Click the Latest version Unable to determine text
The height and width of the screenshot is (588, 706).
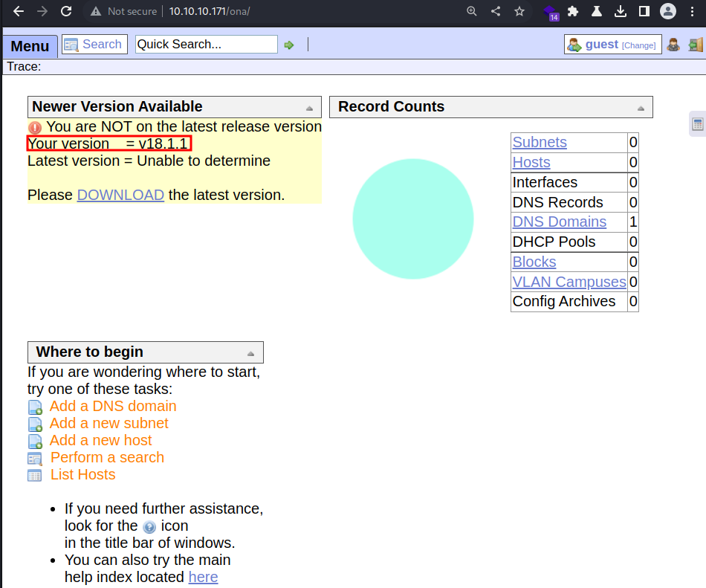click(x=149, y=161)
